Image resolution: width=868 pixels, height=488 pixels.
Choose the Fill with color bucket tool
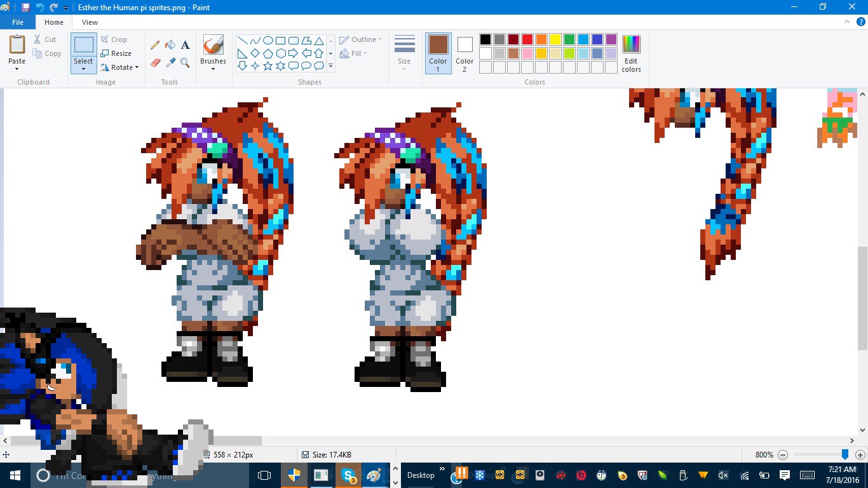tap(170, 45)
